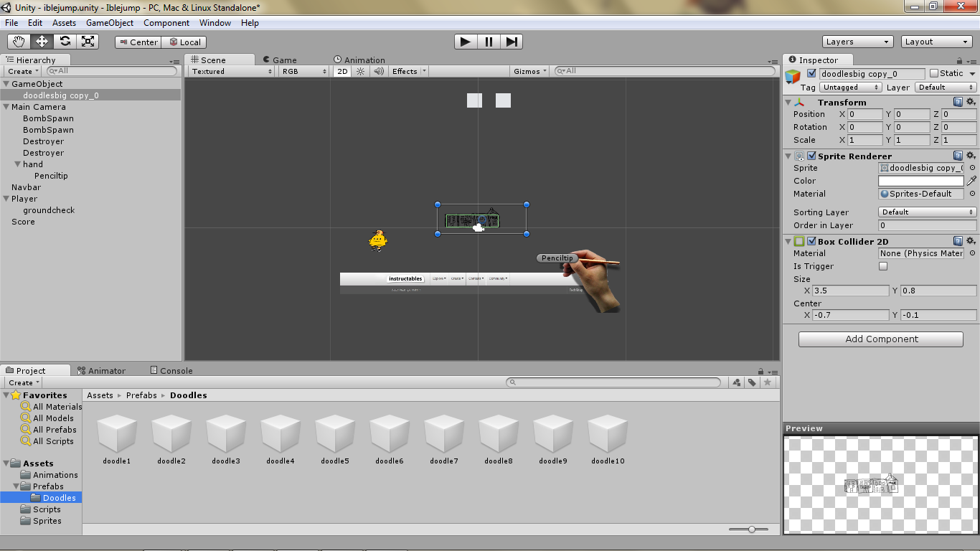Choose the Scale tool
Screen dimensions: 980x551
(88, 42)
